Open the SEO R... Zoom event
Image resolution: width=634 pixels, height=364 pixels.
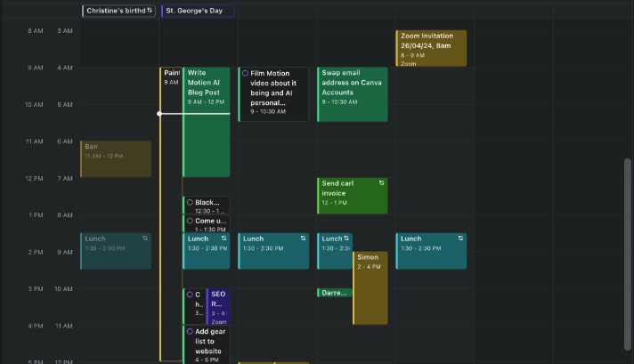click(x=218, y=307)
